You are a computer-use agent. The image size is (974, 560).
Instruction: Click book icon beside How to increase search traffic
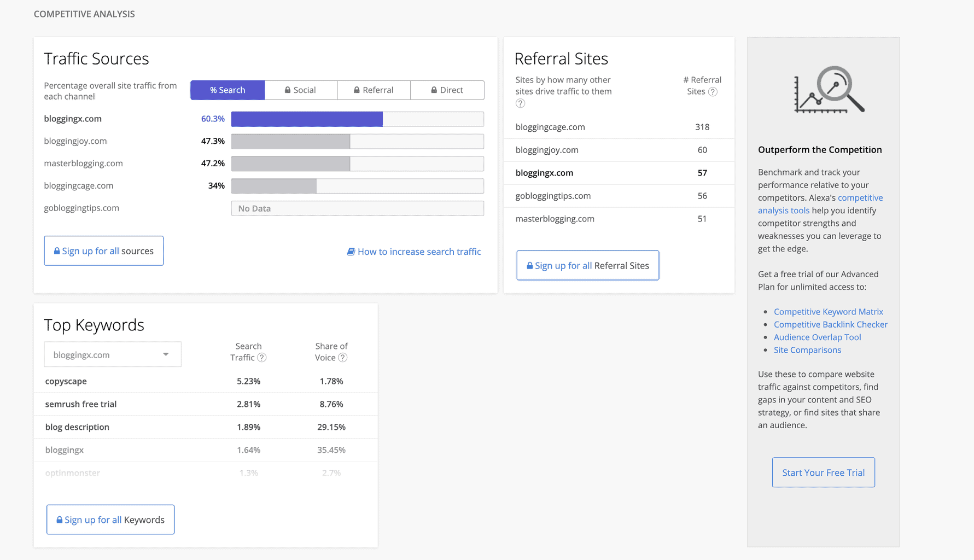click(351, 252)
